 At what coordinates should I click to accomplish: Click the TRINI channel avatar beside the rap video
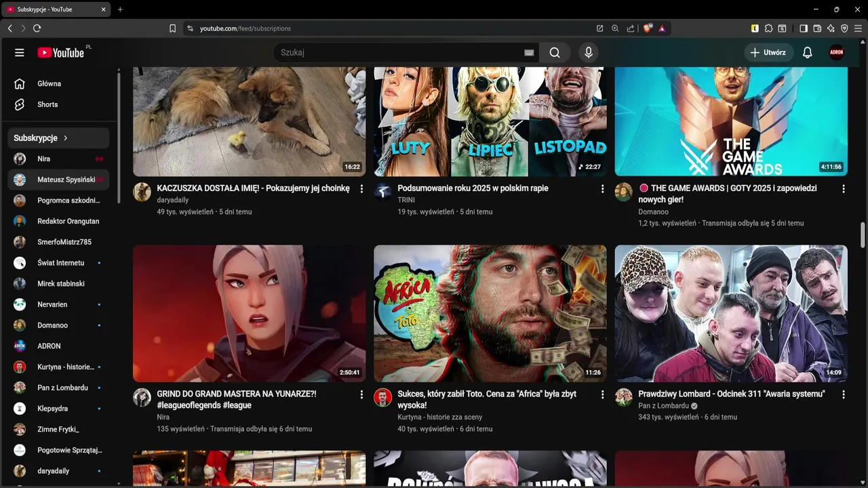(x=382, y=192)
